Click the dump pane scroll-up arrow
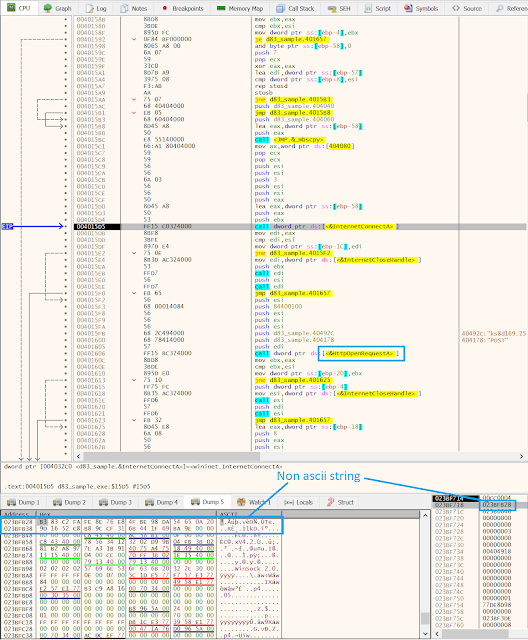Image resolution: width=528 pixels, height=640 pixels. tap(425, 515)
